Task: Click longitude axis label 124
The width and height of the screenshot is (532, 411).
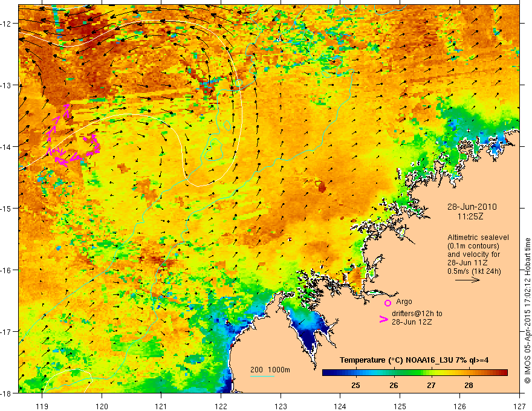Action: click(340, 406)
